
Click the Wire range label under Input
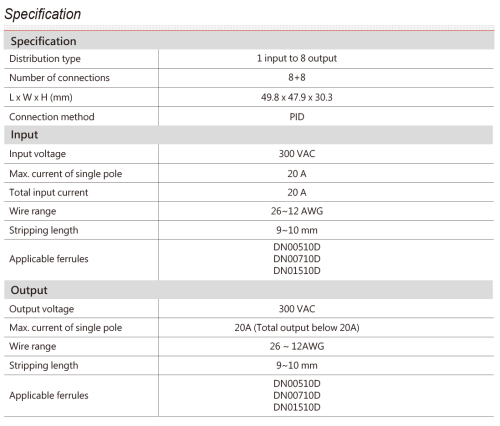33,211
